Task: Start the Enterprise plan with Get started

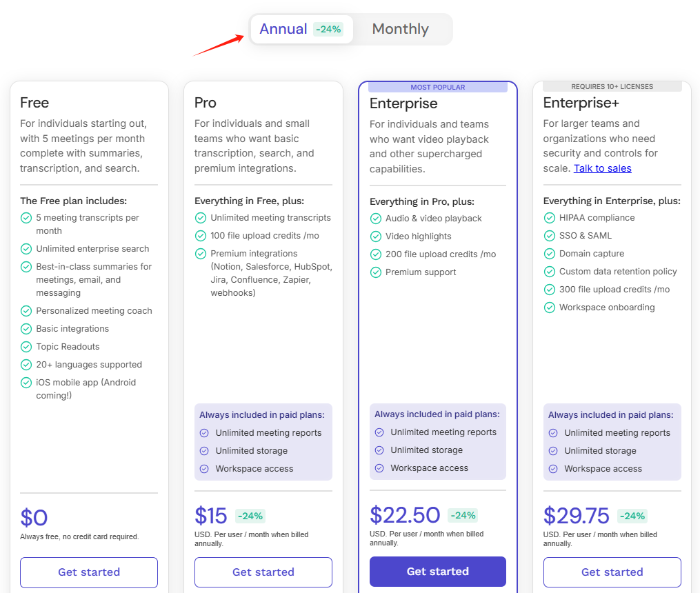Action: (438, 572)
